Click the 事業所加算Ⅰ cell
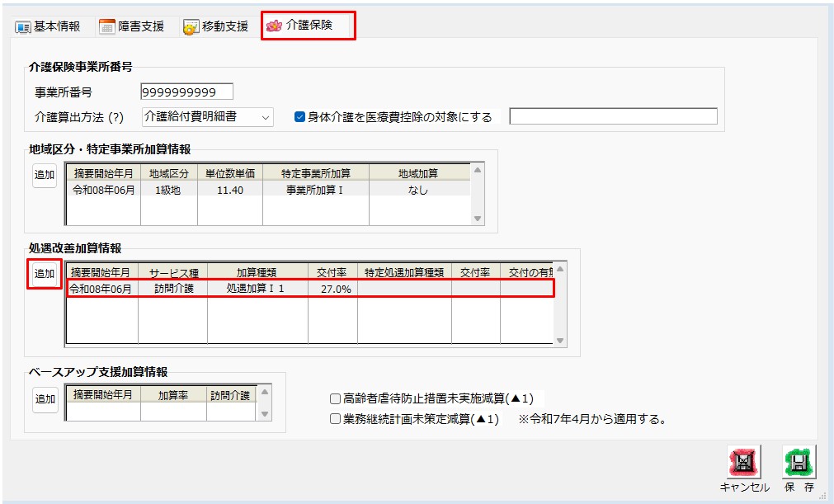The height and width of the screenshot is (504, 834). click(315, 190)
